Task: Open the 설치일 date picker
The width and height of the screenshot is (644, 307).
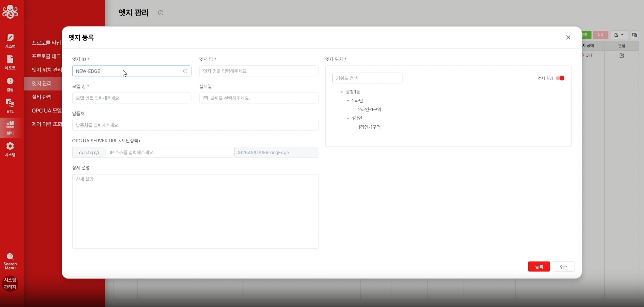Action: pos(259,98)
